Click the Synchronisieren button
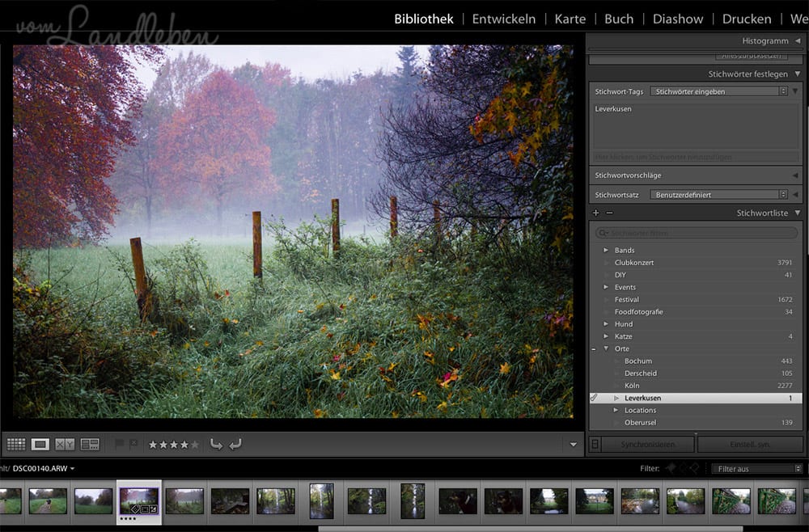809x532 pixels. [x=647, y=445]
